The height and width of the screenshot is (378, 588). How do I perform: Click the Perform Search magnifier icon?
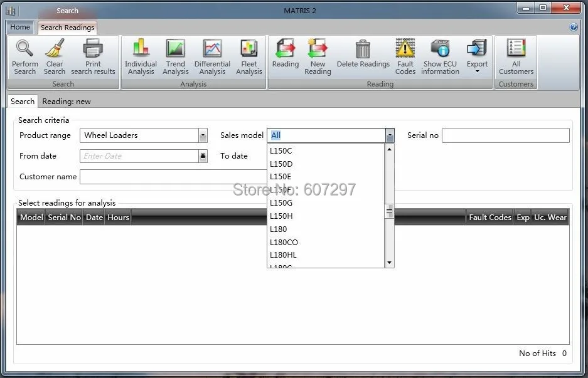tap(24, 49)
